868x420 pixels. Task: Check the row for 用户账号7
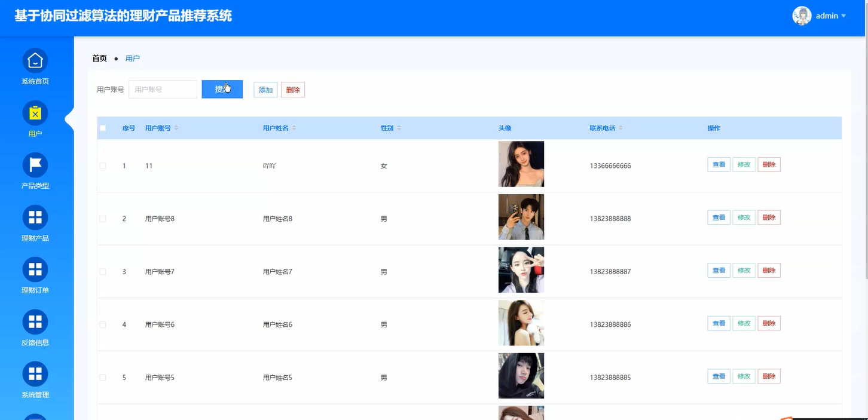click(103, 272)
